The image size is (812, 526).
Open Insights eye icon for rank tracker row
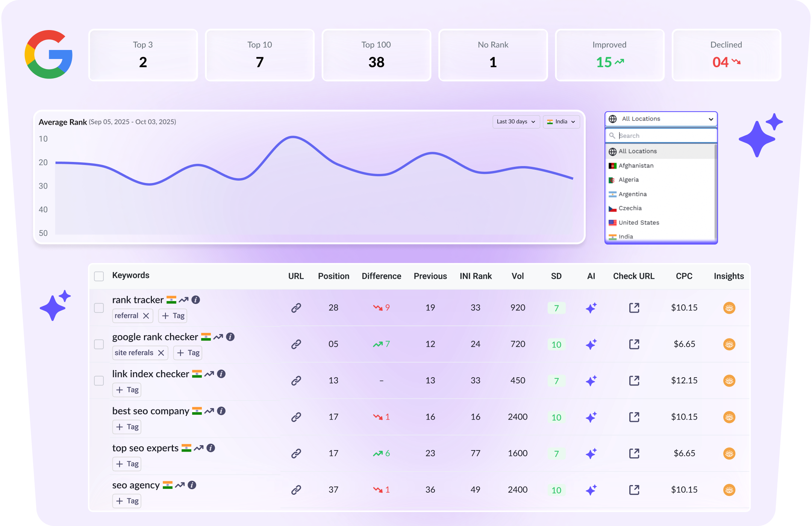[729, 308]
